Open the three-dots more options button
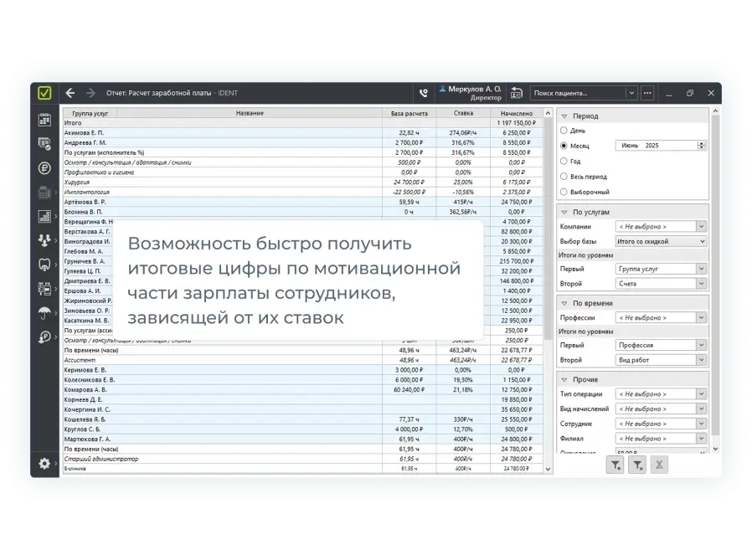The image size is (752, 560). 647,93
